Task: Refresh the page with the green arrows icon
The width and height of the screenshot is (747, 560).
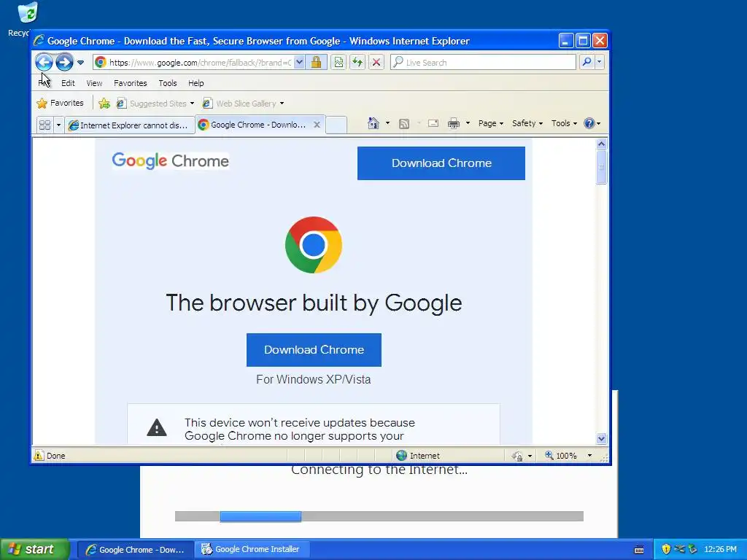Action: [x=357, y=63]
